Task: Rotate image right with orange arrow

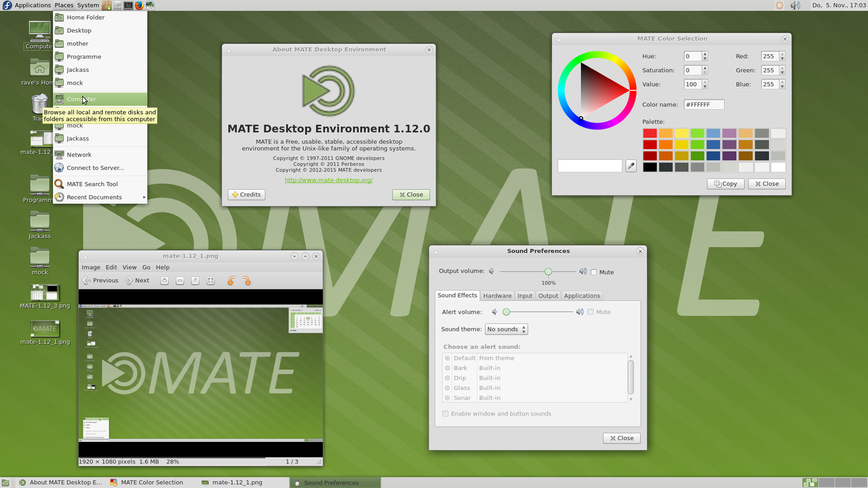Action: point(247,281)
